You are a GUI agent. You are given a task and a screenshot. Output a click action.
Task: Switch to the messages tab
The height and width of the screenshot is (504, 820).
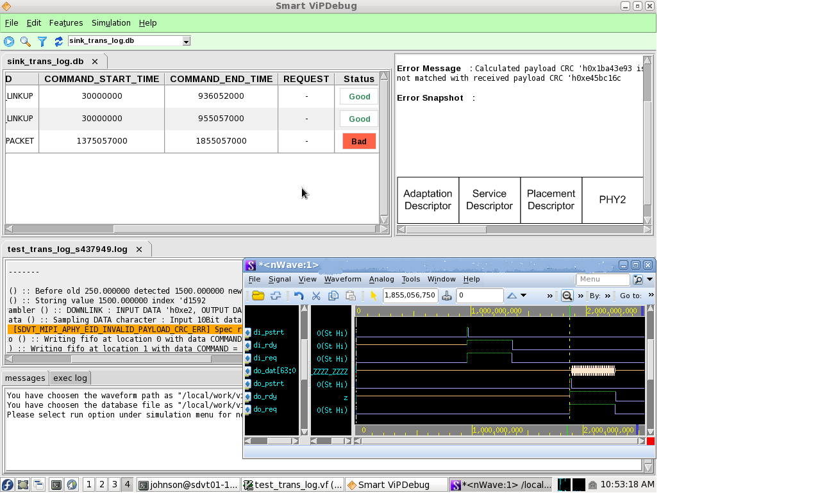(x=25, y=378)
